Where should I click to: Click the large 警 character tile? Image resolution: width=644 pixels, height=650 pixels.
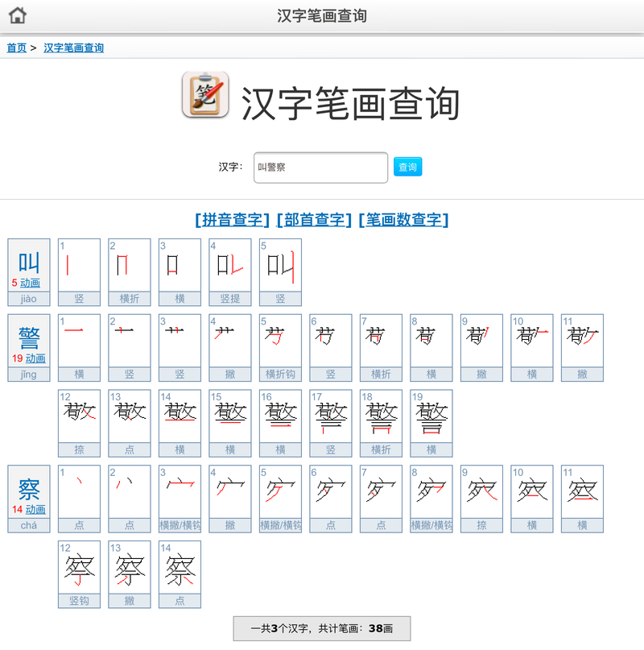[29, 337]
